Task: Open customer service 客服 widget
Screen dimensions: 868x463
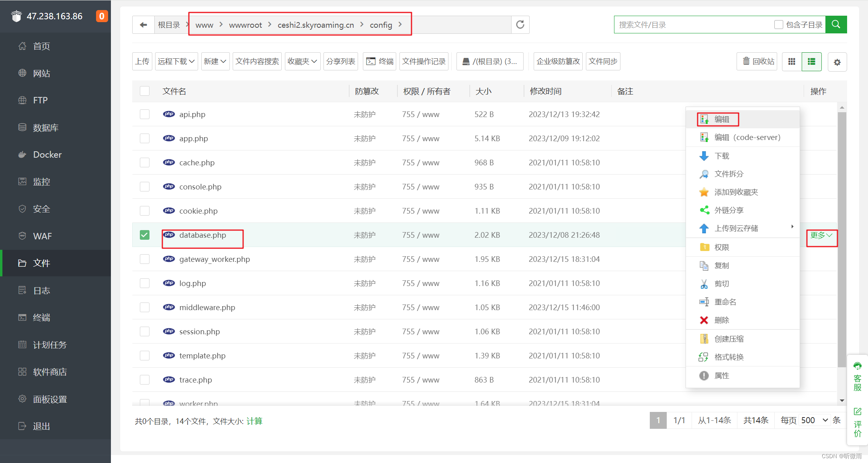Action: 858,377
